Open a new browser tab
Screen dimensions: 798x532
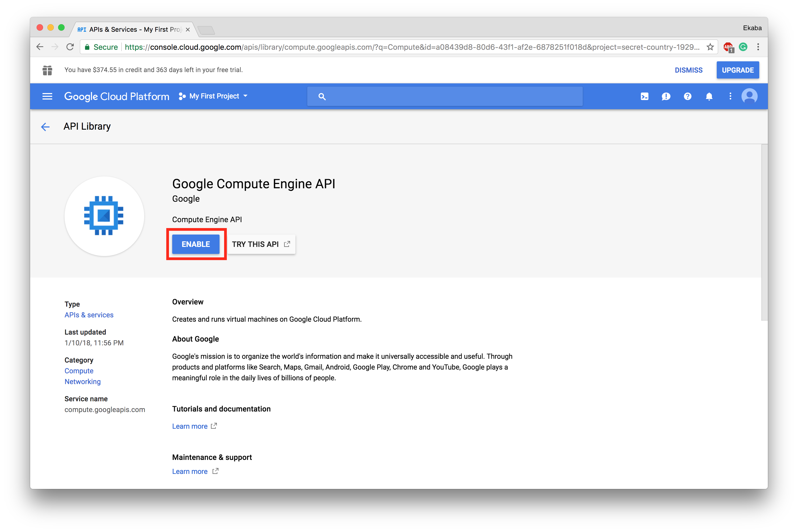206,30
